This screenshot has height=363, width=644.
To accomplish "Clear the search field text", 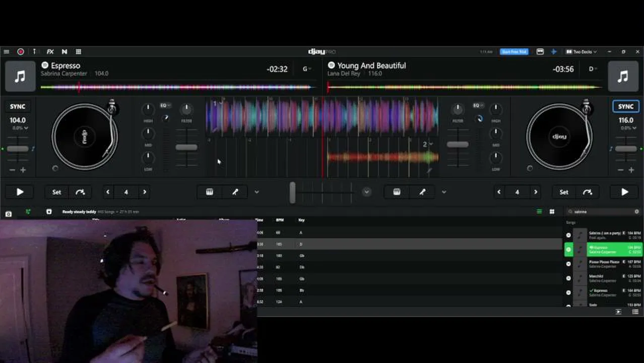I will click(x=636, y=212).
